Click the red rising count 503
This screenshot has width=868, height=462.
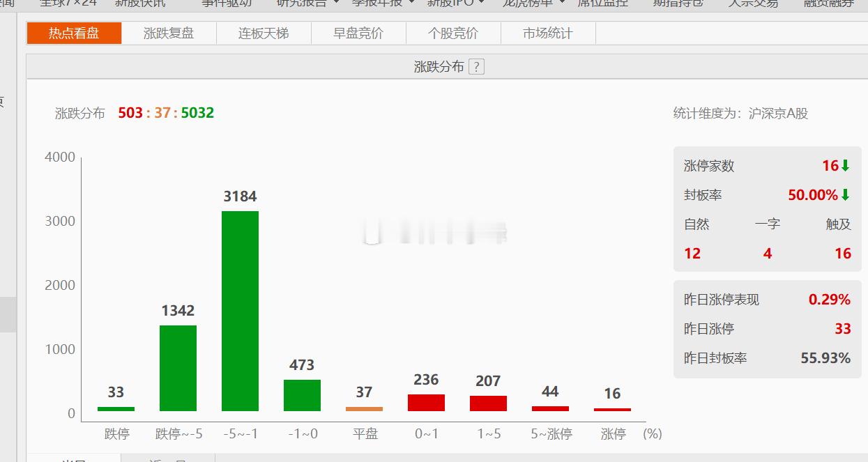pos(130,113)
